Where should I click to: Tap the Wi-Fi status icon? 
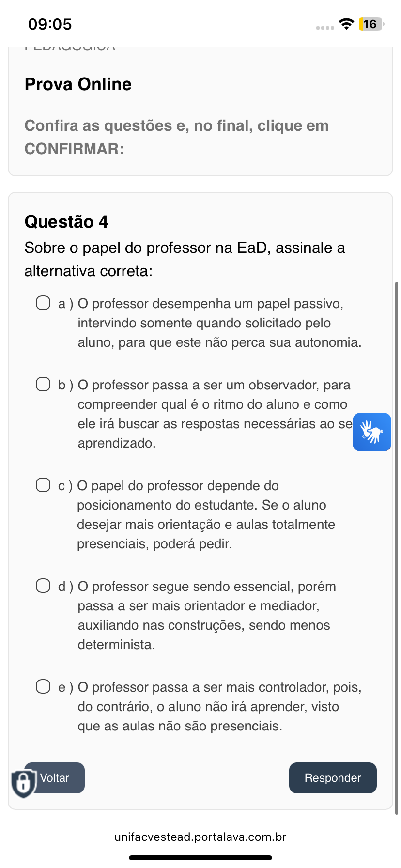pyautogui.click(x=346, y=24)
